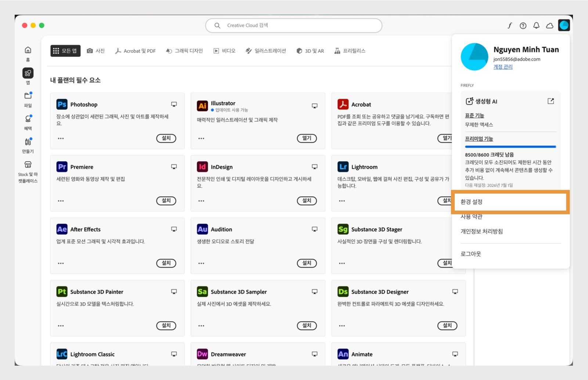Click the Acrobat app icon
Screen dimensions: 588x380
(343, 104)
